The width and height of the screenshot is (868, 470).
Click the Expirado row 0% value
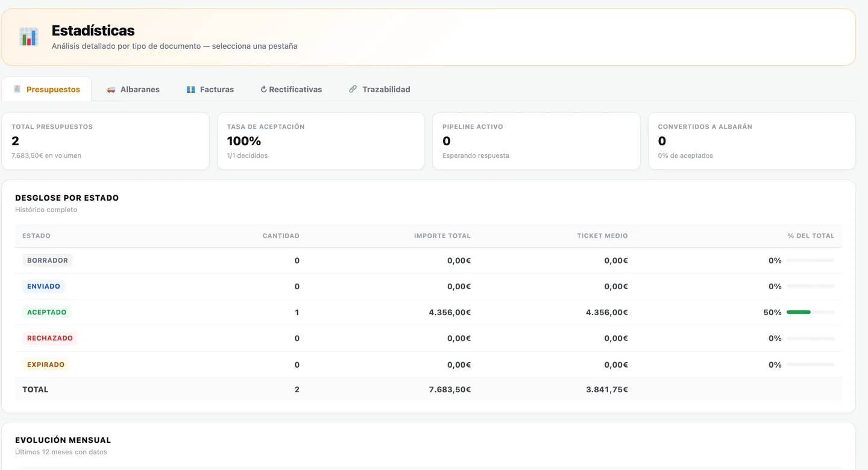point(775,365)
